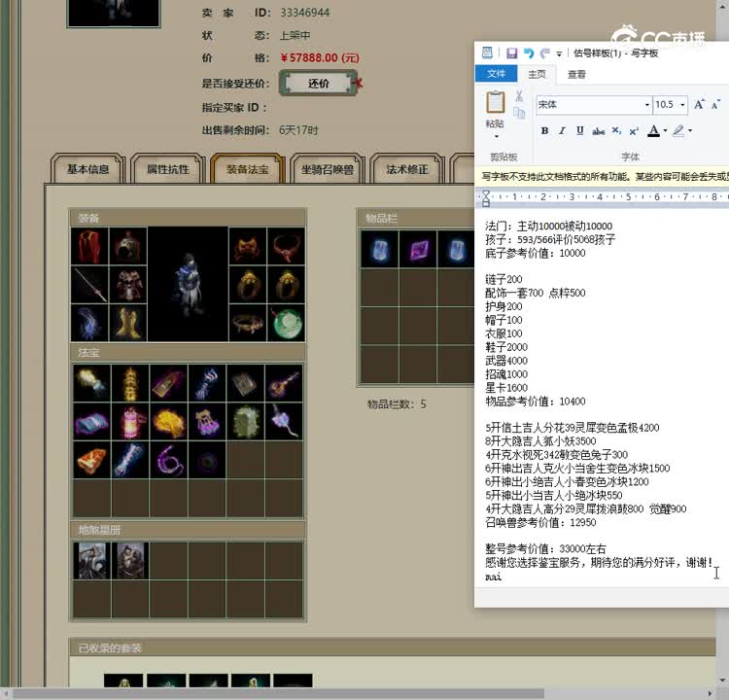The image size is (729, 700).
Task: Select the belt icon in 装备
Action: coord(248,323)
